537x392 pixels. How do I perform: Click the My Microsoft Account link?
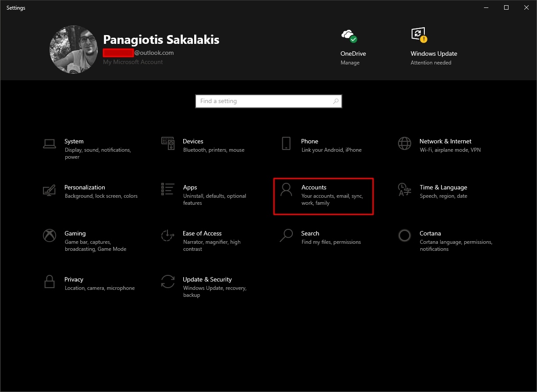133,62
